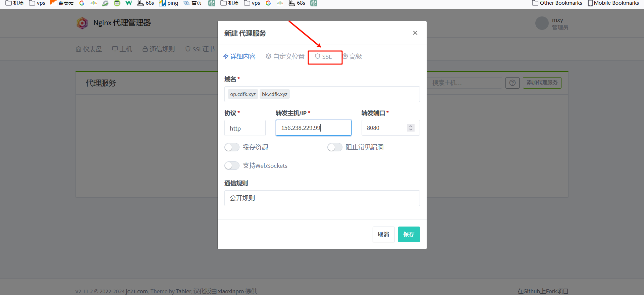
Task: Enable the 缓存资源 toggle
Action: pos(232,147)
